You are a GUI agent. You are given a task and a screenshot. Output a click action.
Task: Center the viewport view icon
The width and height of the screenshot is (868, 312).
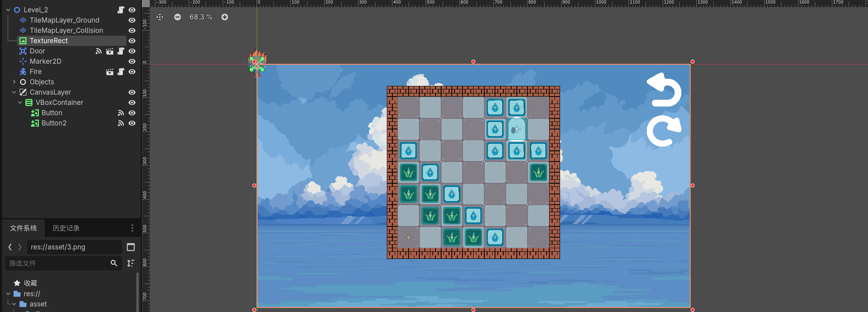tap(160, 17)
